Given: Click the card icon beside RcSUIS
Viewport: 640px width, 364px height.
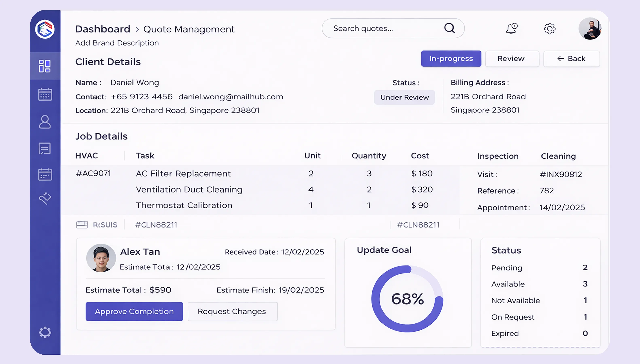Looking at the screenshot, I should click(82, 224).
